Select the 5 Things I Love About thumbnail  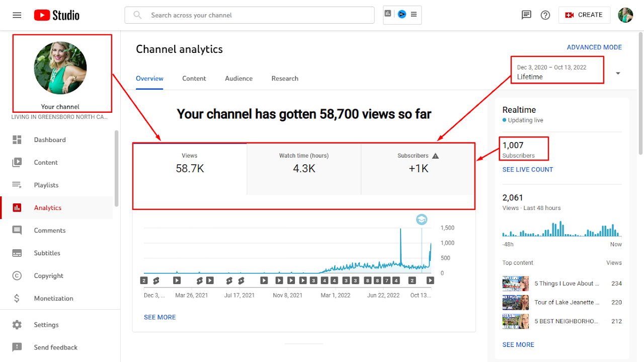(x=515, y=283)
